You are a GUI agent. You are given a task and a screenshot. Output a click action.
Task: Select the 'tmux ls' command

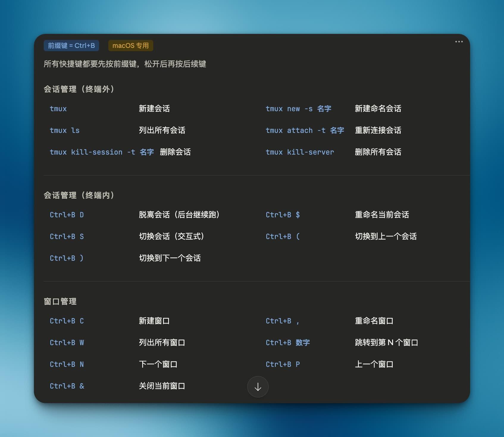[x=65, y=131]
